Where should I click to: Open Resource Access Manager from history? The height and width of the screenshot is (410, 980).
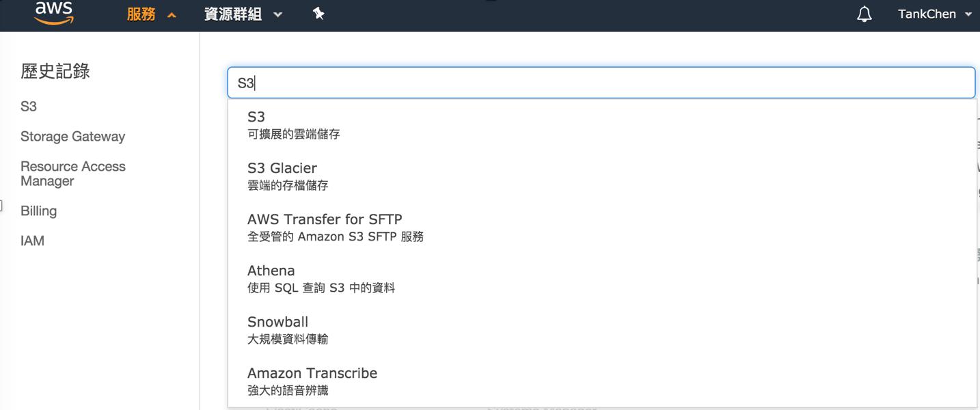[x=73, y=174]
